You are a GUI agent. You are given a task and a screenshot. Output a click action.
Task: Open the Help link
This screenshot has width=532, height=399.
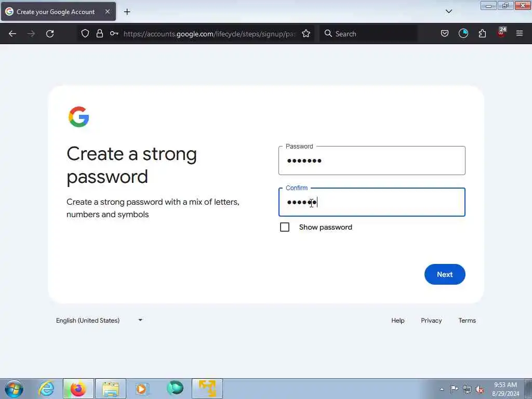(397, 320)
